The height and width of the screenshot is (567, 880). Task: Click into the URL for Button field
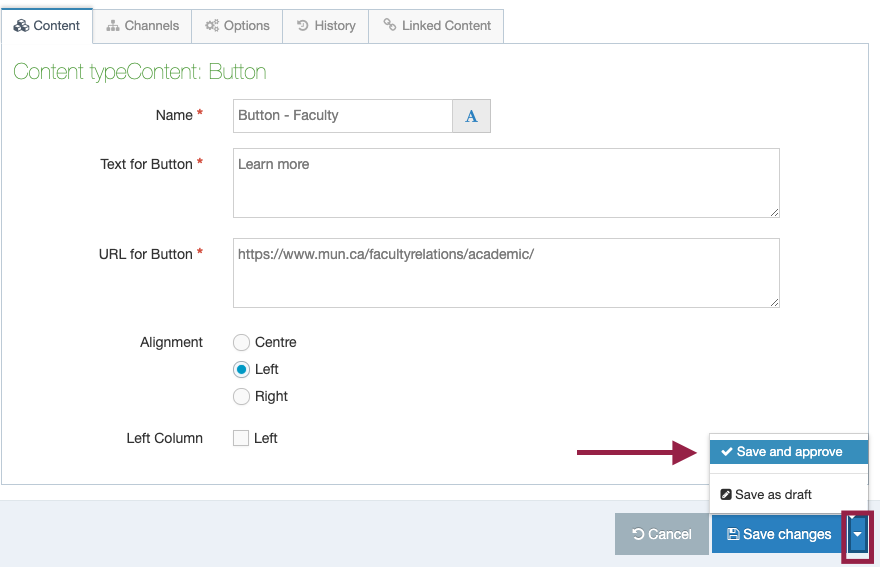[506, 273]
